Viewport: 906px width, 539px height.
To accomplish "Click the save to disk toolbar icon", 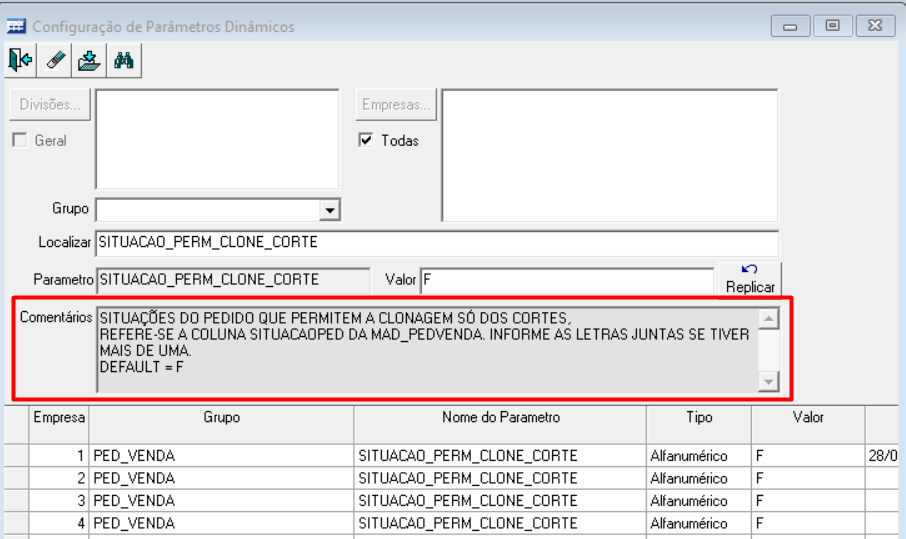I will point(89,60).
